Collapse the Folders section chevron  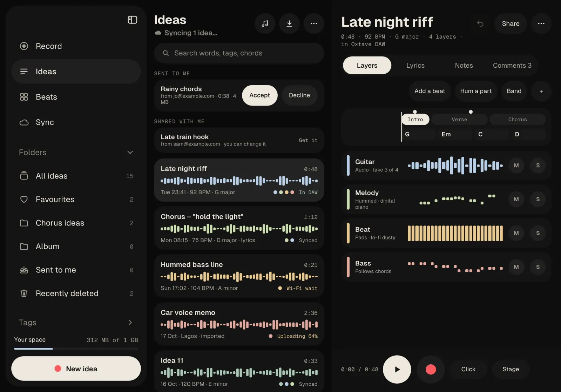(130, 153)
